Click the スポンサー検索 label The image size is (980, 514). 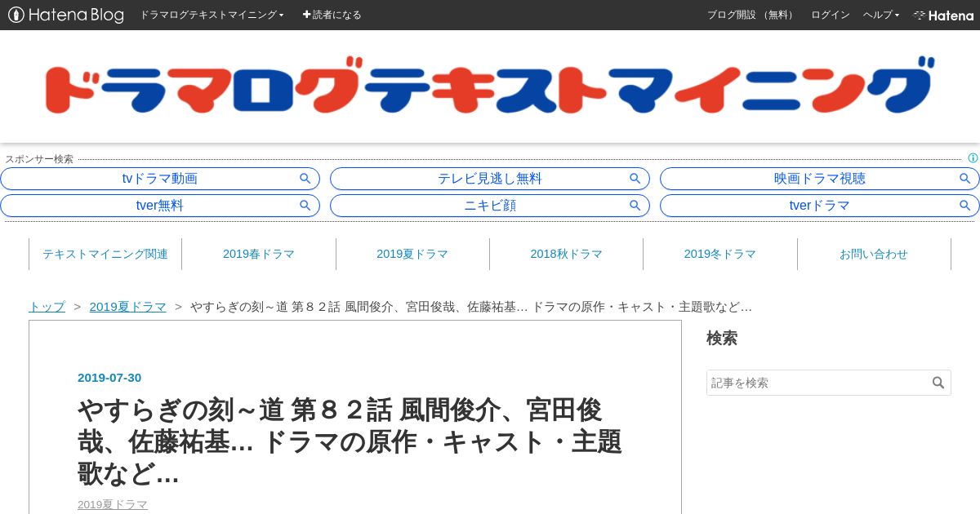point(39,159)
